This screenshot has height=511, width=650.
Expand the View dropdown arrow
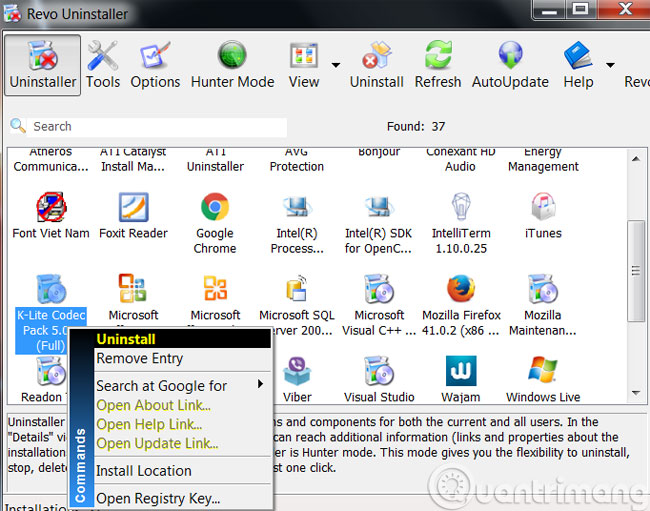pyautogui.click(x=336, y=65)
